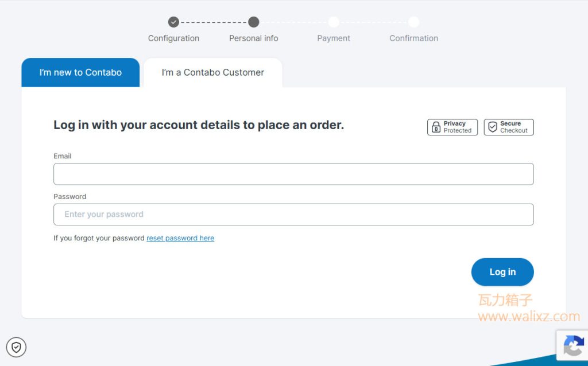Viewport: 588px width, 366px height.
Task: Click the Confirmation step label
Action: pos(413,38)
